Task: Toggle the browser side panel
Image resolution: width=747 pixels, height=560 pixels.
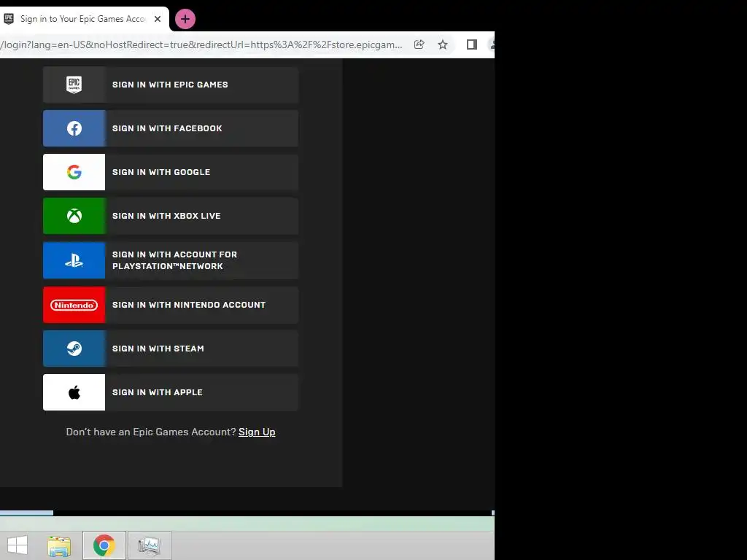Action: click(x=472, y=44)
